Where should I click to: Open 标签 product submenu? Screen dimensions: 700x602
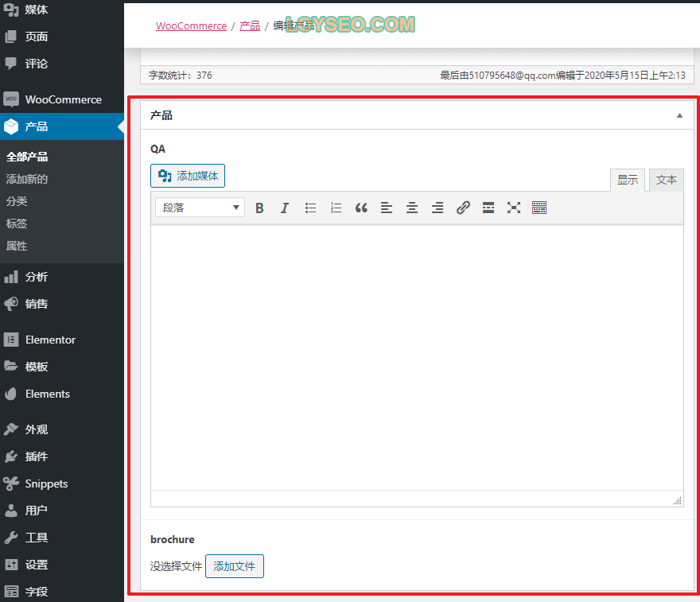[17, 223]
